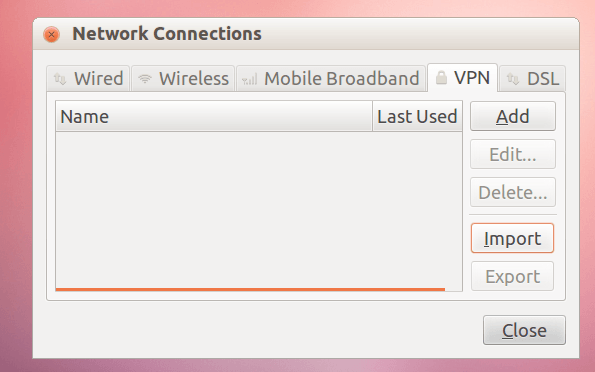The width and height of the screenshot is (595, 372).
Task: Sort by the Last Used column header
Action: coord(417,116)
